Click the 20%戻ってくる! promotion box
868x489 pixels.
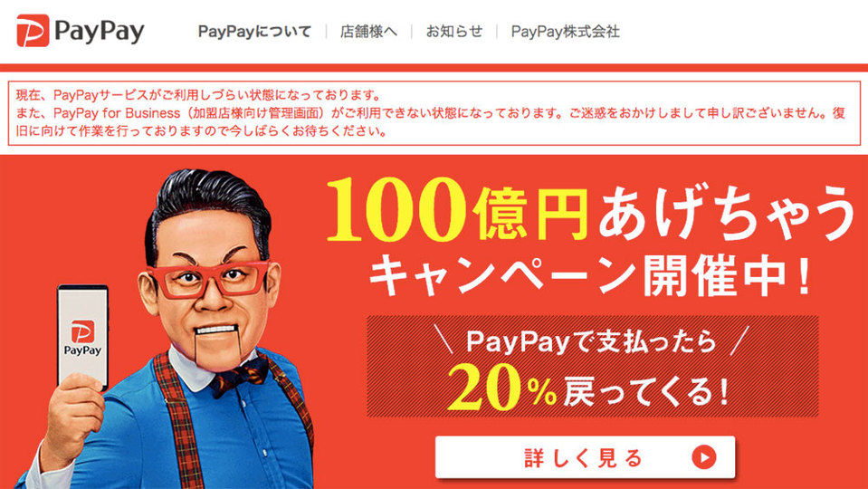click(592, 366)
